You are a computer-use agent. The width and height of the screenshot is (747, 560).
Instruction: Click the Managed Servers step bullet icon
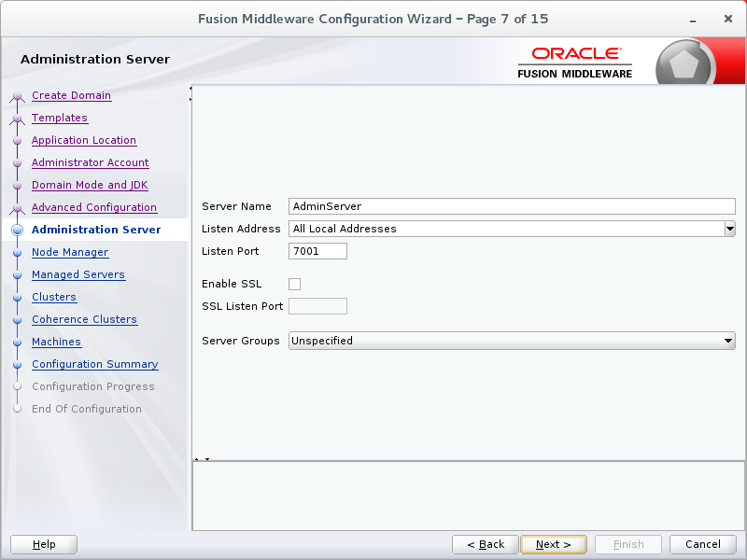17,275
